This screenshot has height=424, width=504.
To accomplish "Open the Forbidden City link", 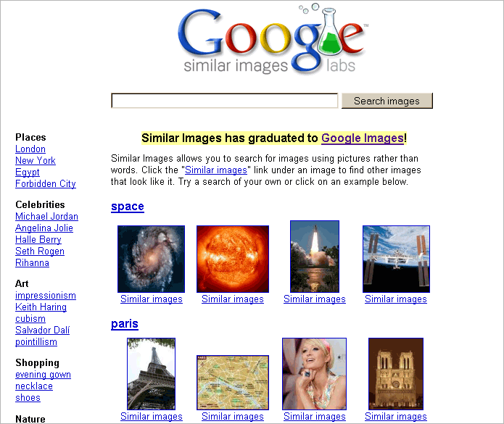I will [x=46, y=184].
